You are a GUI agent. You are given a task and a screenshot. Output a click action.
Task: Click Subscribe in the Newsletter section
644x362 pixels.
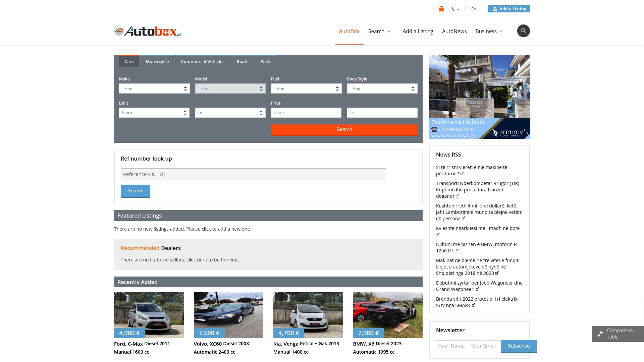point(518,346)
